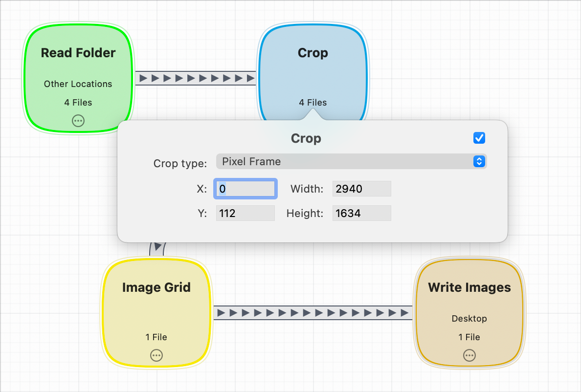Click the arrow connector entering Image Grid from above

pyautogui.click(x=157, y=248)
